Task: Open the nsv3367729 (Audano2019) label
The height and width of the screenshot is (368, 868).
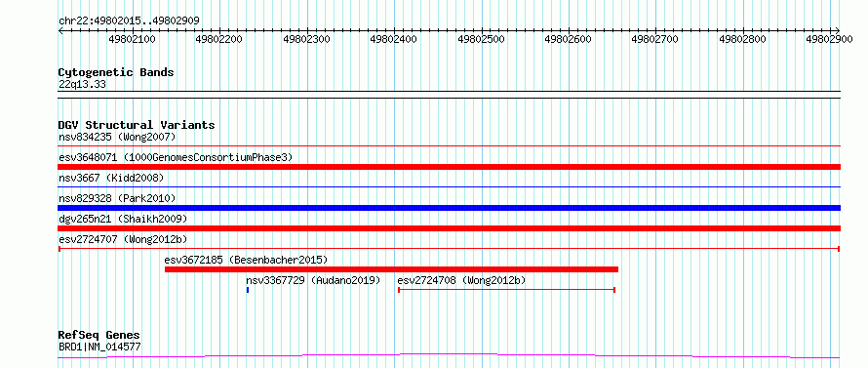Action: pyautogui.click(x=313, y=280)
